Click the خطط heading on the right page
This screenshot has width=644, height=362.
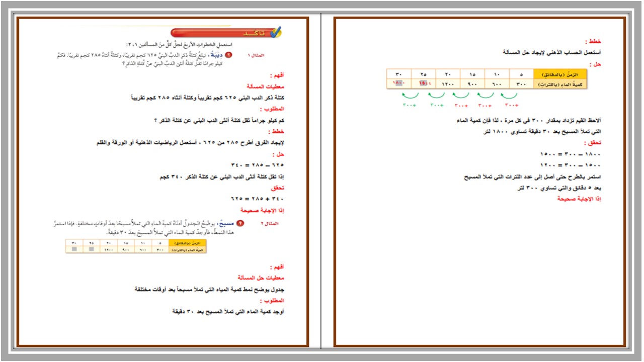593,41
